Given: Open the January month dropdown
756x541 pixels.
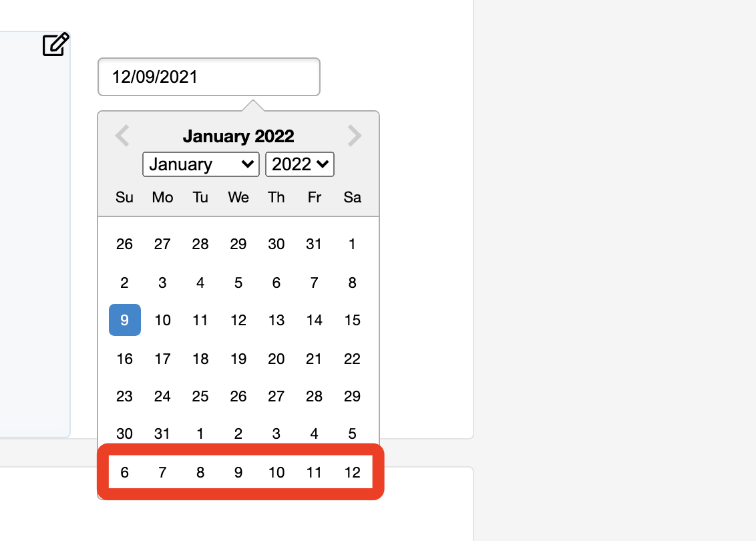Looking at the screenshot, I should tap(200, 164).
